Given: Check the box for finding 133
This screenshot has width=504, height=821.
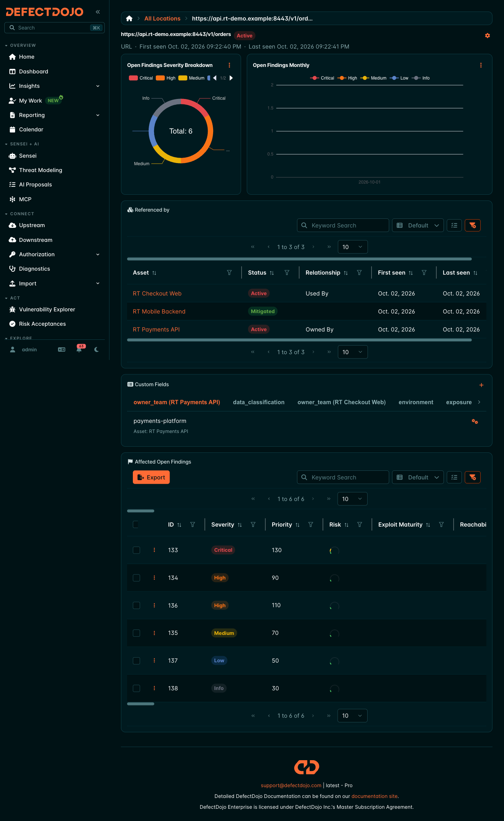Looking at the screenshot, I should (x=136, y=550).
